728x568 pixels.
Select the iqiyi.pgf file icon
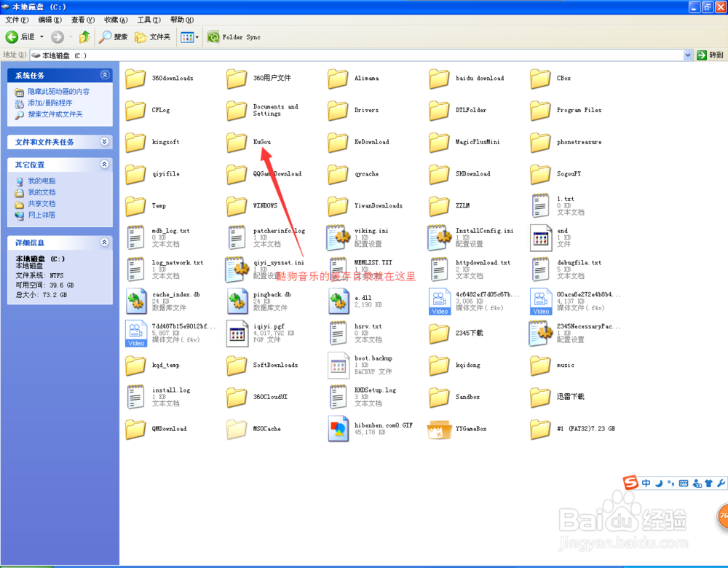point(237,334)
